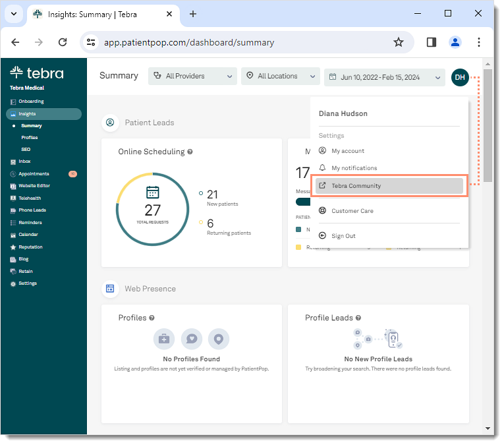Click the No Profiles Found text
Image resolution: width=504 pixels, height=445 pixels.
click(x=192, y=359)
